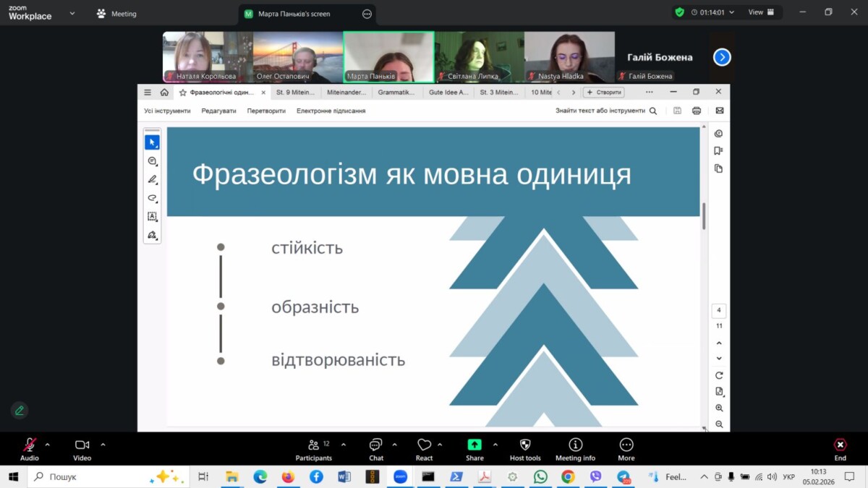Screen dimensions: 868x488
Task: Unmute the microphone Audio button
Action: pos(30,449)
